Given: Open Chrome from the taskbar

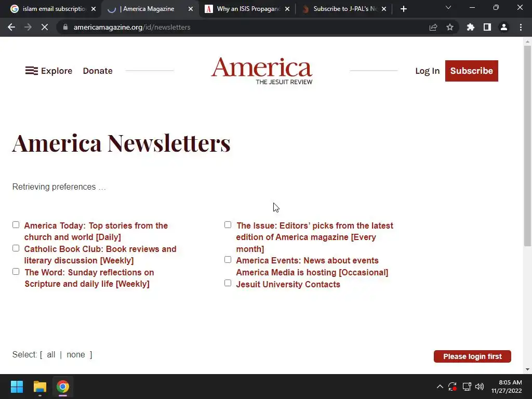Looking at the screenshot, I should click(63, 387).
